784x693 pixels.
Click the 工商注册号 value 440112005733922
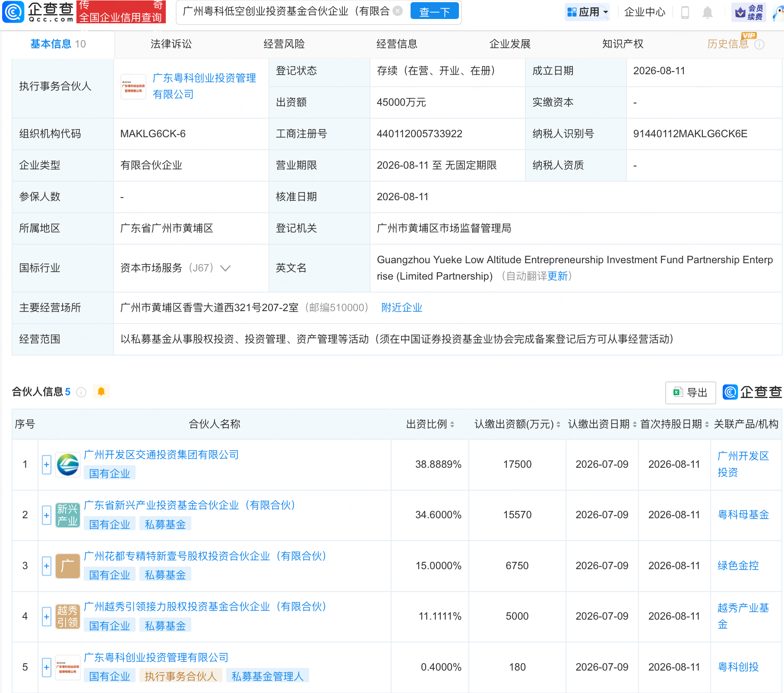419,134
